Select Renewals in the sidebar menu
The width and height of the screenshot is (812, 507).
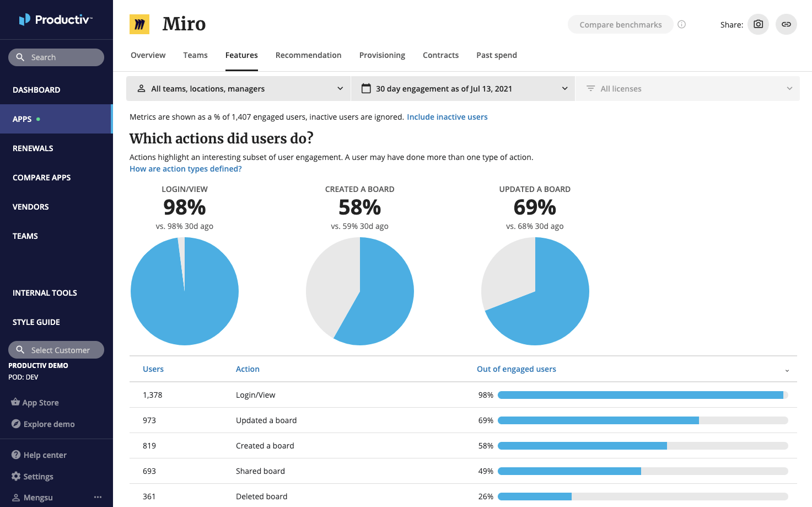tap(33, 148)
